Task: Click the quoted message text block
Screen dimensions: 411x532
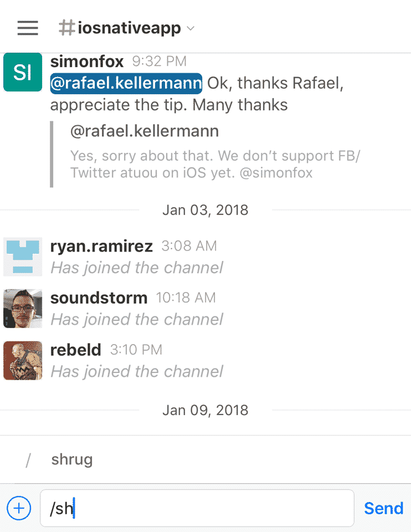Action: click(x=215, y=164)
